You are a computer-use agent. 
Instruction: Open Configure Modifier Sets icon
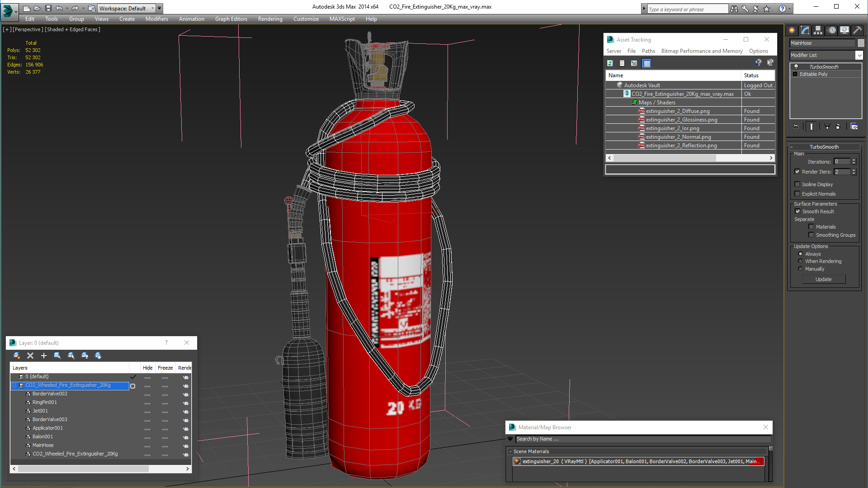point(854,127)
